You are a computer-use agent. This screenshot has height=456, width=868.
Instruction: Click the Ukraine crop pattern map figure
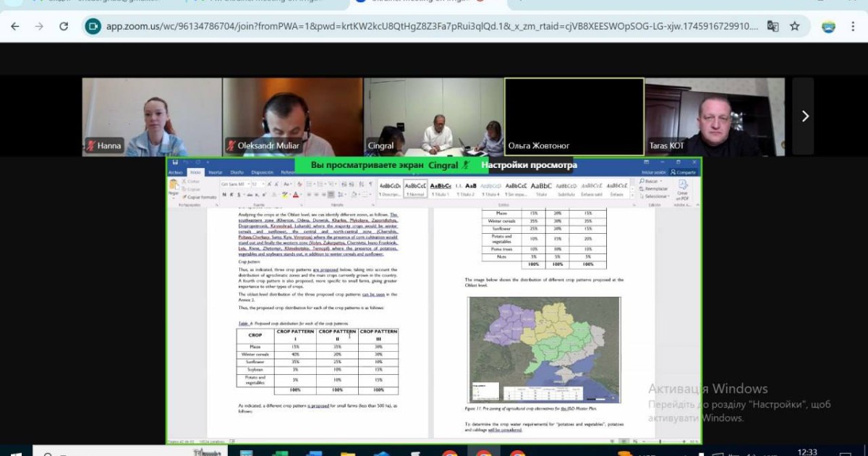[x=544, y=350]
